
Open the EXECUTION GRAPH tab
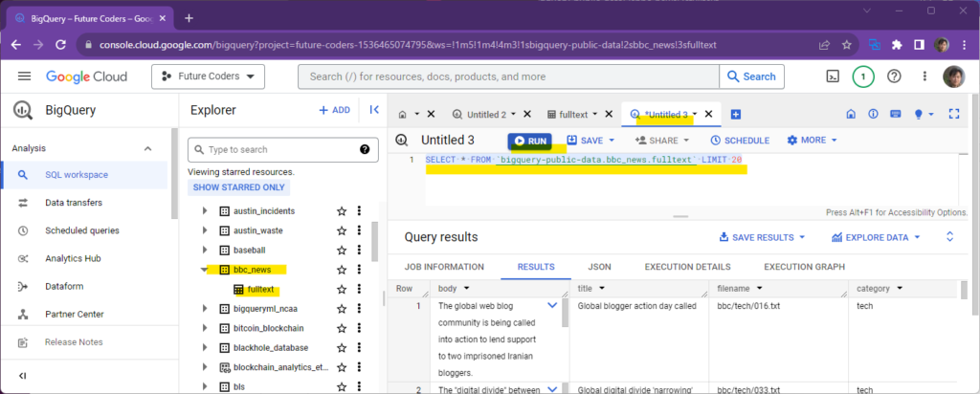pyautogui.click(x=804, y=267)
